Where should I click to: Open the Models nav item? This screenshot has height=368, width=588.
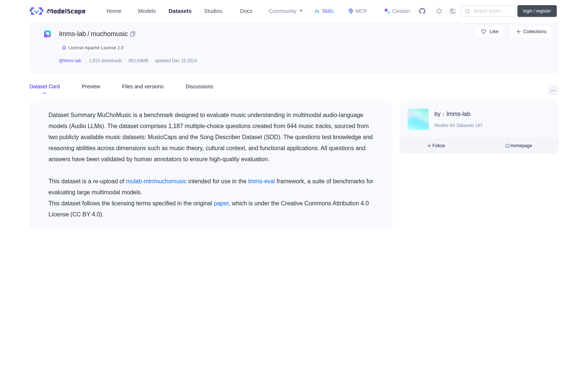147,11
